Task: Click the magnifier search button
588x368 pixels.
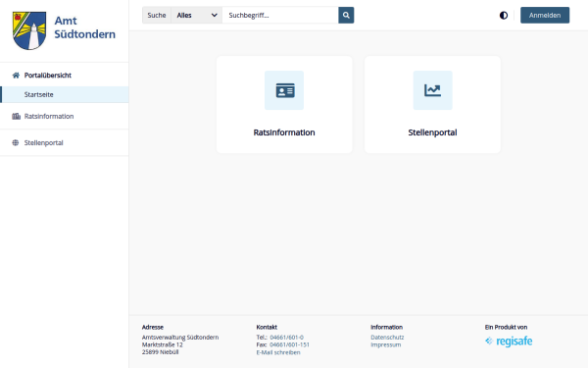Action: [x=346, y=15]
